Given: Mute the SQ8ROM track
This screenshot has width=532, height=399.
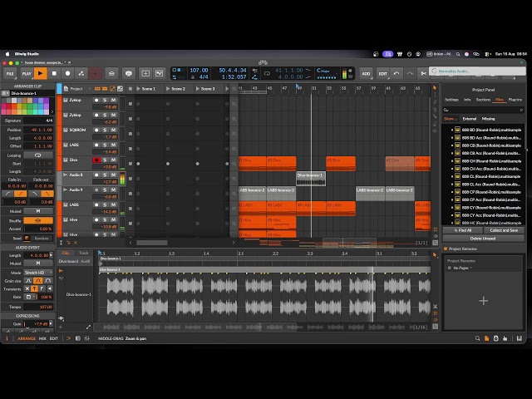Looking at the screenshot, I should point(113,130).
